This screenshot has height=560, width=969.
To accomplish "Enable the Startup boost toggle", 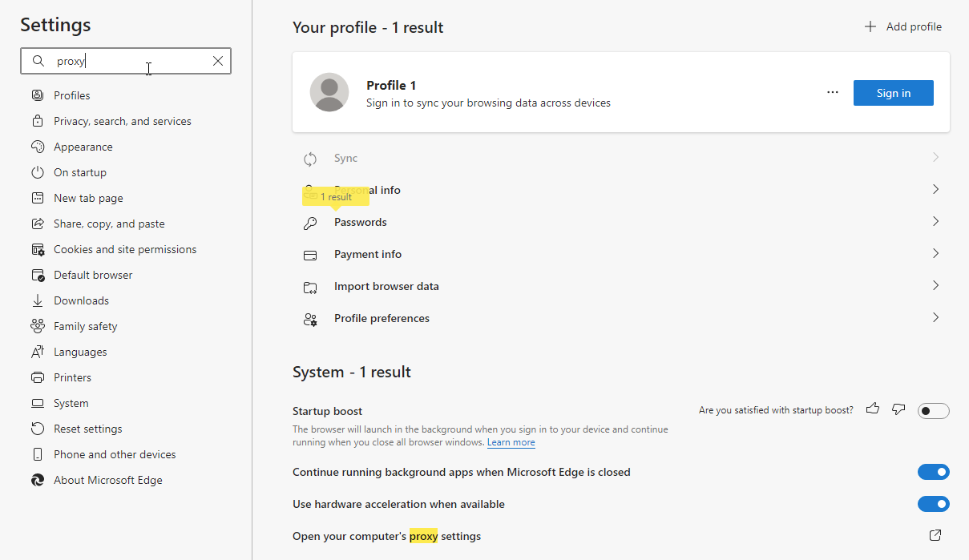I will [933, 411].
